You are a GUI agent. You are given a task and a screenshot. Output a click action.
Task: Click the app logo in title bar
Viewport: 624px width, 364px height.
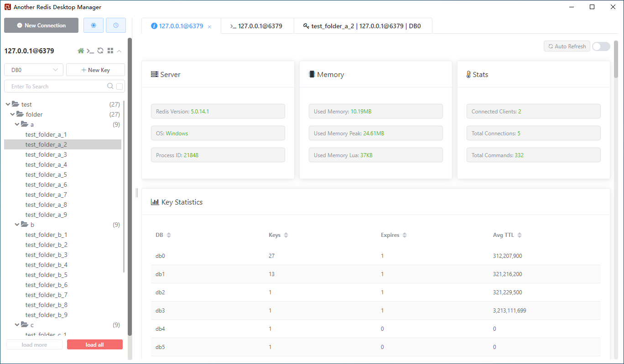(x=7, y=7)
